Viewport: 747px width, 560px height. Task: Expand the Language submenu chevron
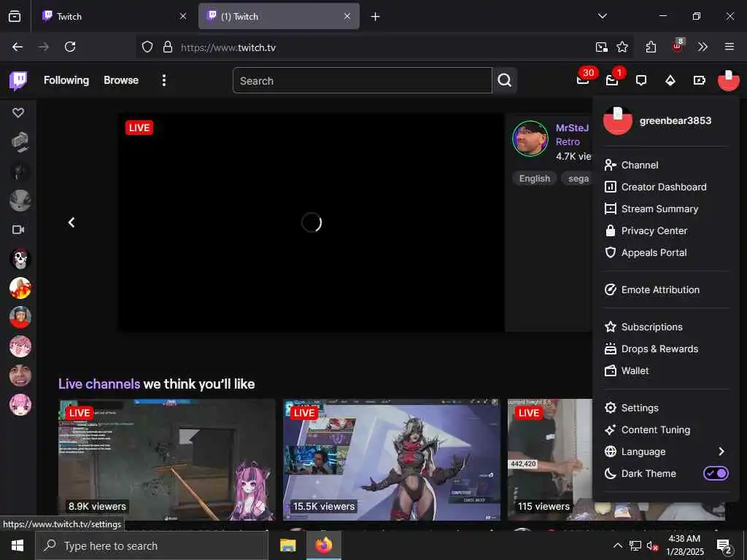(x=721, y=451)
